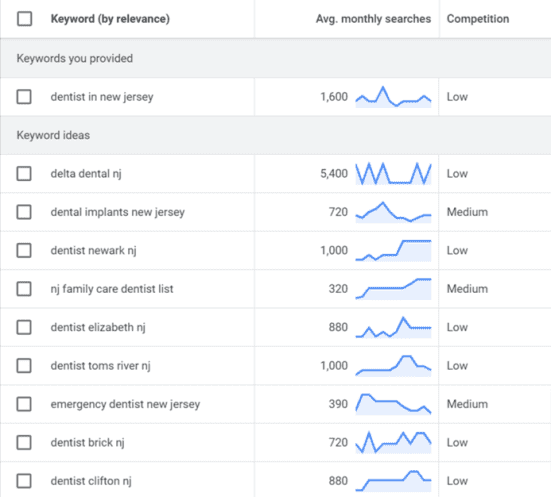Click the 'Keyword ideas' section header
This screenshot has width=551, height=497.
[53, 135]
